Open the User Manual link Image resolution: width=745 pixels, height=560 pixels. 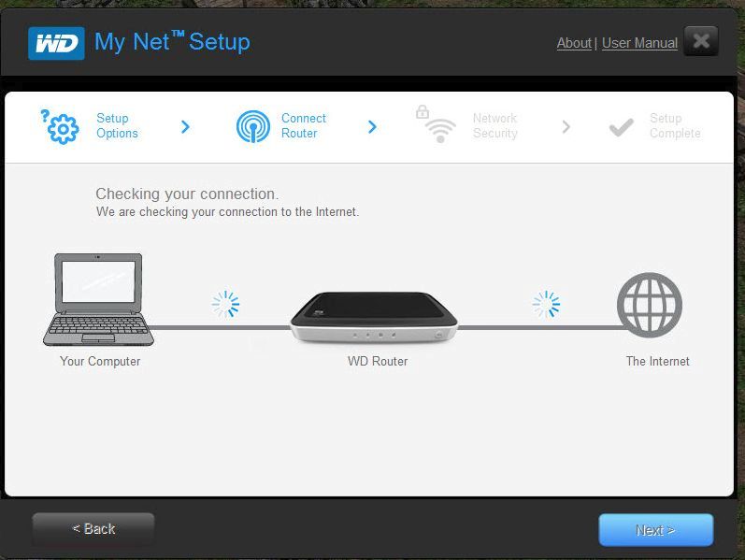(x=639, y=43)
